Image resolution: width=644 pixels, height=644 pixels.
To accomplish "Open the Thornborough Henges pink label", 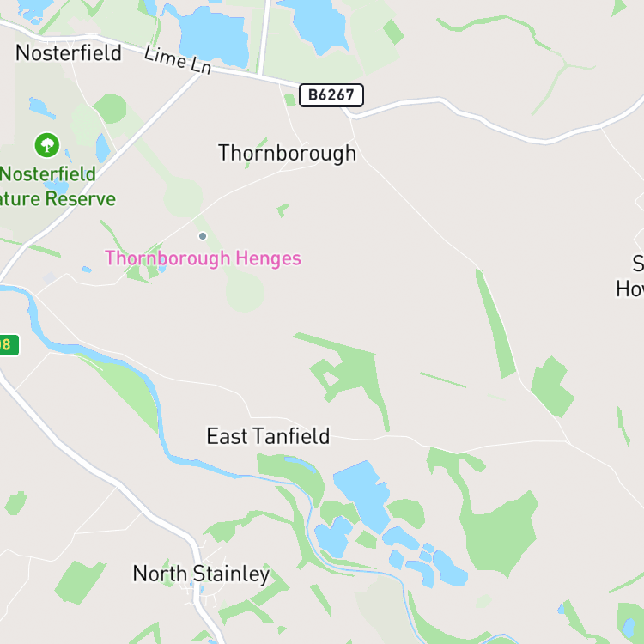I will (204, 258).
